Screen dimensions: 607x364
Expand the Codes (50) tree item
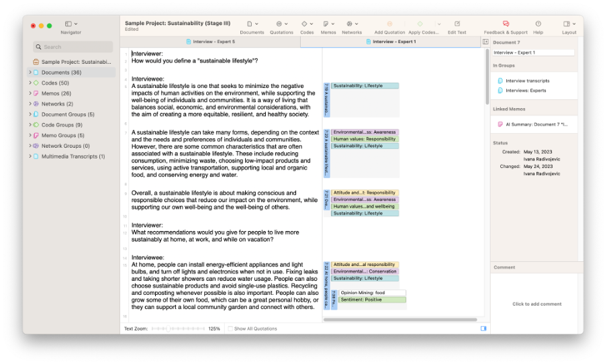(x=30, y=83)
